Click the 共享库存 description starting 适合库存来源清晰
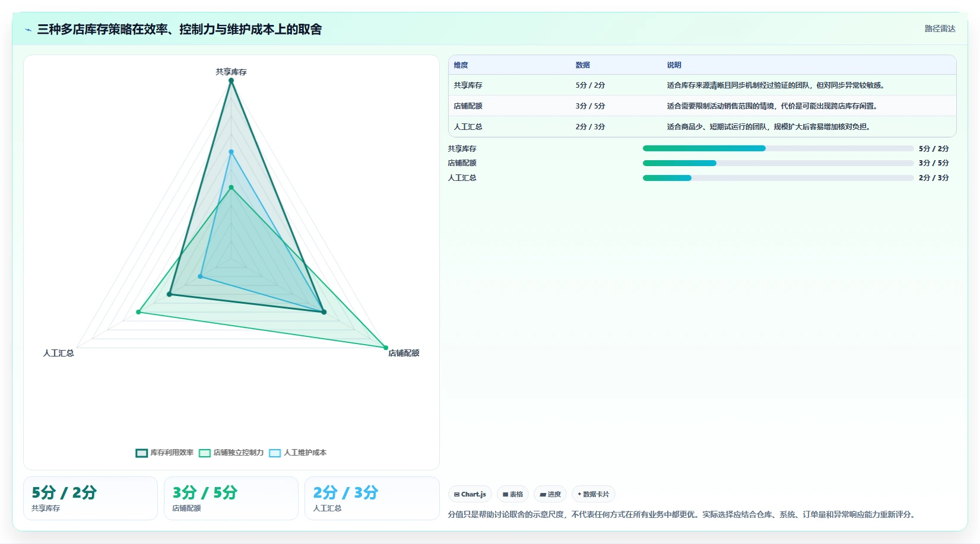This screenshot has height=544, width=980. (x=777, y=85)
